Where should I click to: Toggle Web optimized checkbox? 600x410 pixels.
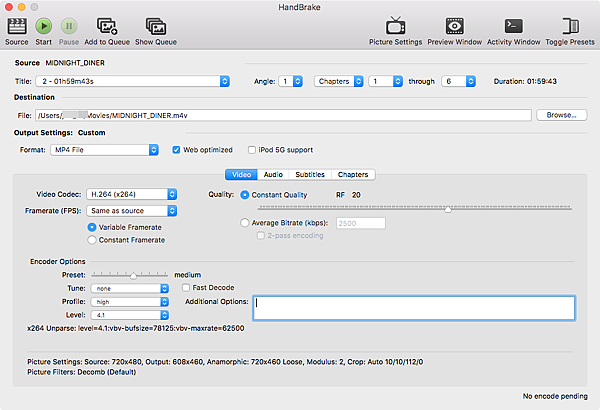click(x=176, y=150)
